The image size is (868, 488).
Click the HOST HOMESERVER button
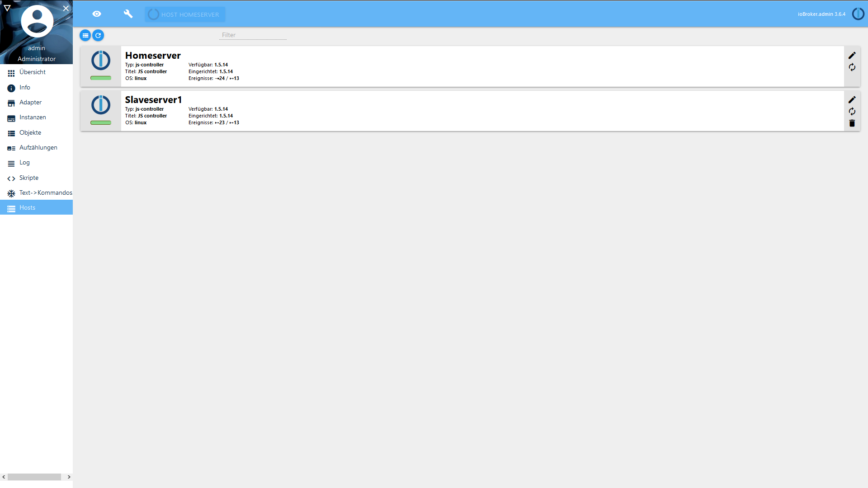185,14
